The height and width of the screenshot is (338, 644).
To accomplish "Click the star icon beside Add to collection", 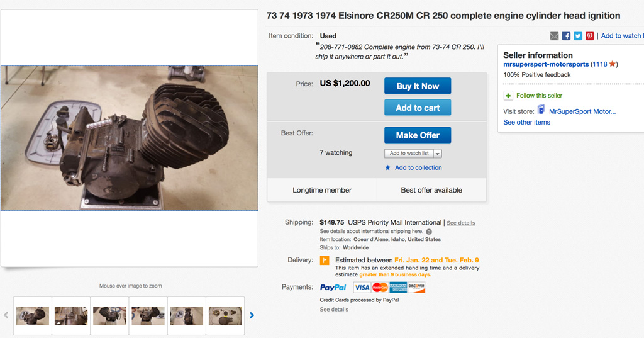I will (x=388, y=168).
